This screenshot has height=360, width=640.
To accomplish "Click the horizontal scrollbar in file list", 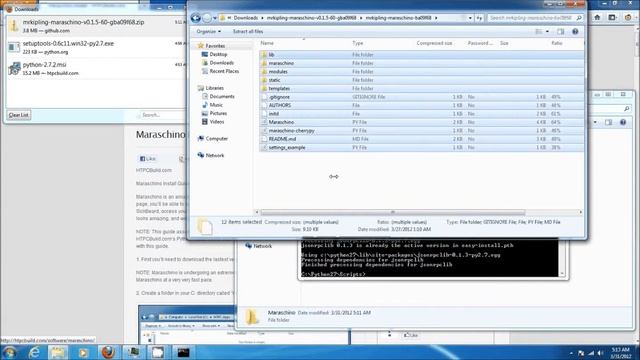I will pyautogui.click(x=393, y=212).
